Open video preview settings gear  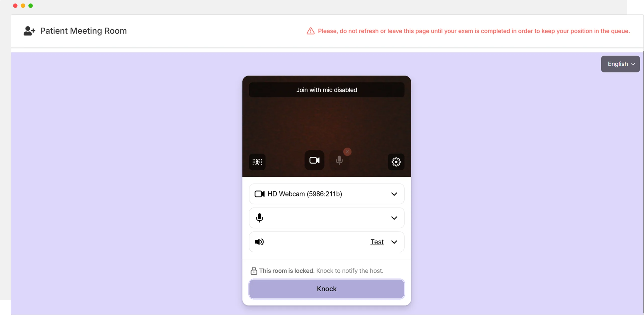(x=396, y=162)
